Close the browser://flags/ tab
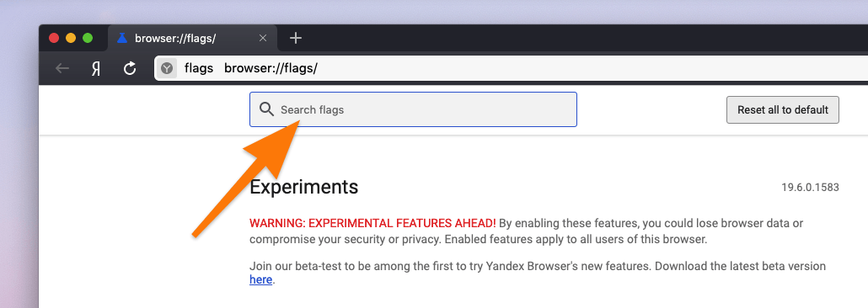Image resolution: width=868 pixels, height=308 pixels. [263, 38]
